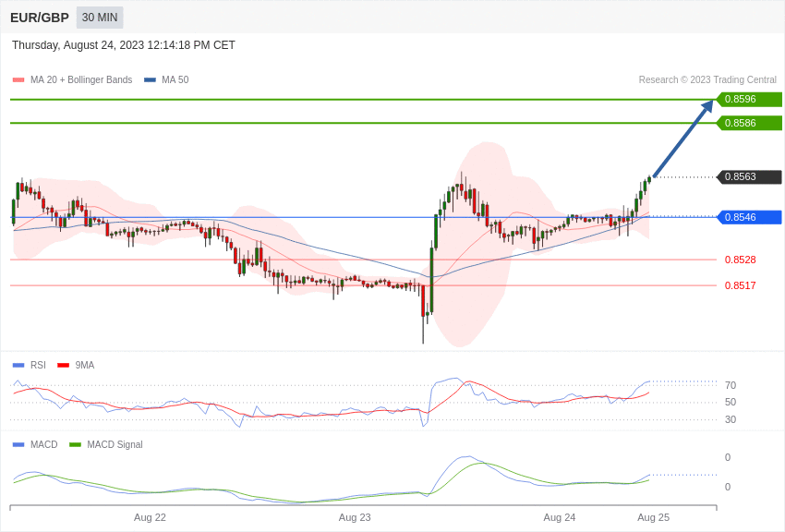Click the MACD blue legend swatch
785x532 pixels.
click(x=18, y=444)
